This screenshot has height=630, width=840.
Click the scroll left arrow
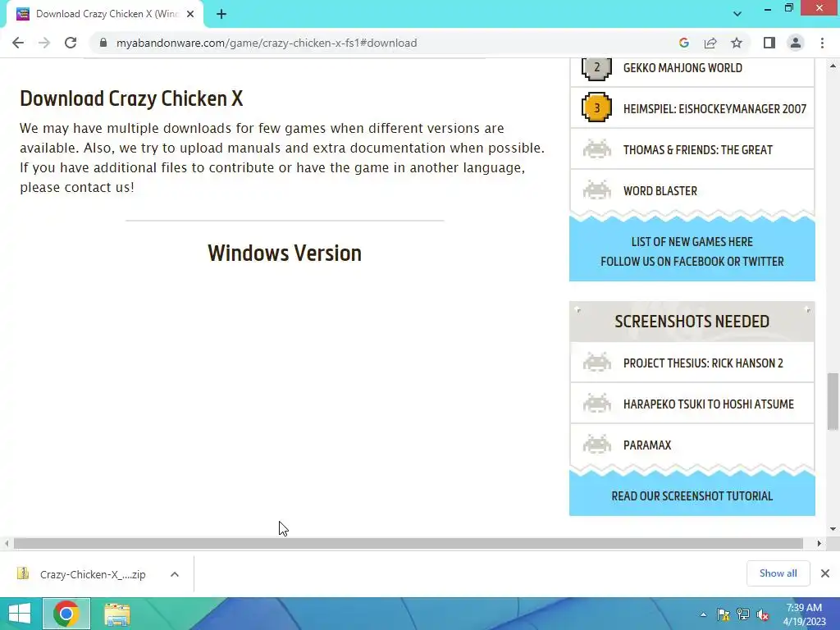tap(7, 544)
